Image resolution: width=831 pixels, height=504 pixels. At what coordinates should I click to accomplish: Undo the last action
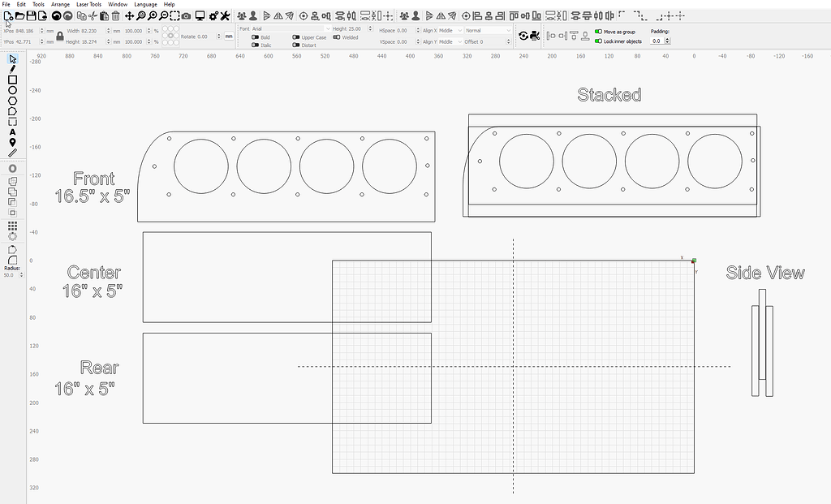55,15
